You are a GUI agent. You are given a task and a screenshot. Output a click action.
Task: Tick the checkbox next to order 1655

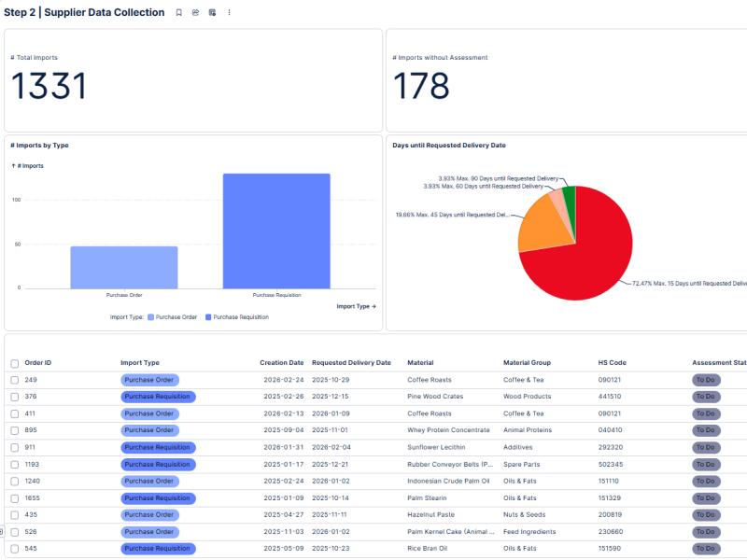(x=14, y=497)
